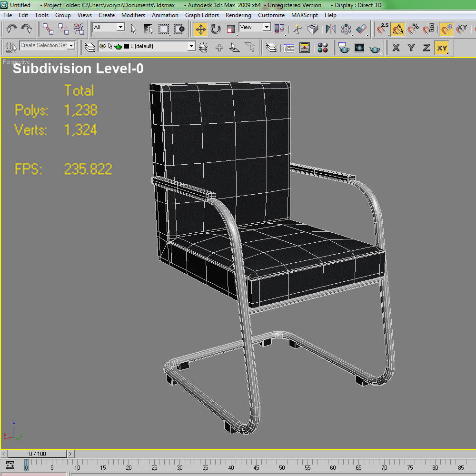Open Mini Curve Editor icon by track bar

(x=10, y=465)
